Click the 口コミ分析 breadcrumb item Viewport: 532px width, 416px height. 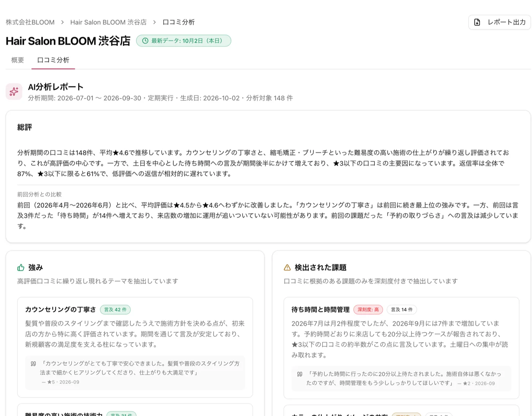tap(179, 22)
